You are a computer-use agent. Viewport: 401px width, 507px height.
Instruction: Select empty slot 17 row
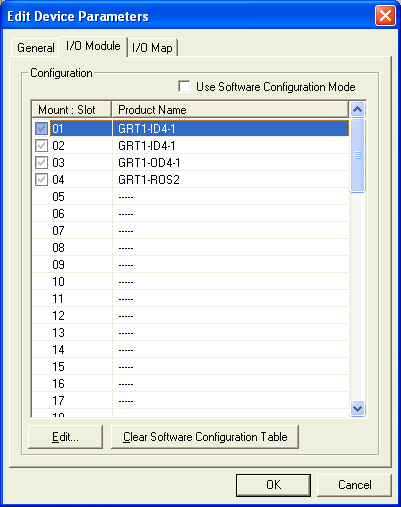191,401
